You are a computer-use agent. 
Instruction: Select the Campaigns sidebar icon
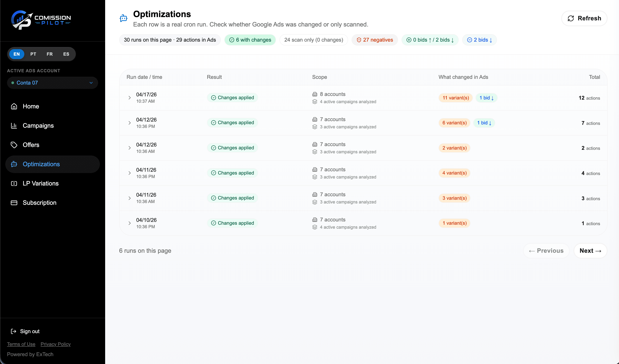point(14,125)
